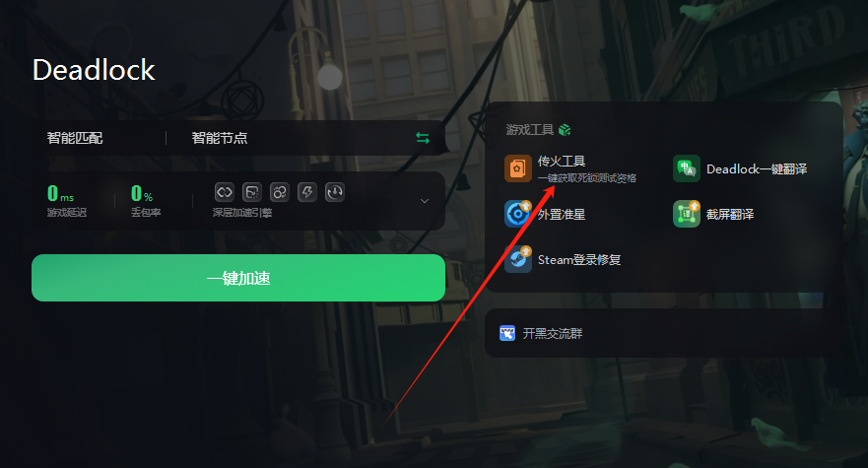Open the Steam登录修复 tool icon
The height and width of the screenshot is (468, 868).
point(517,259)
